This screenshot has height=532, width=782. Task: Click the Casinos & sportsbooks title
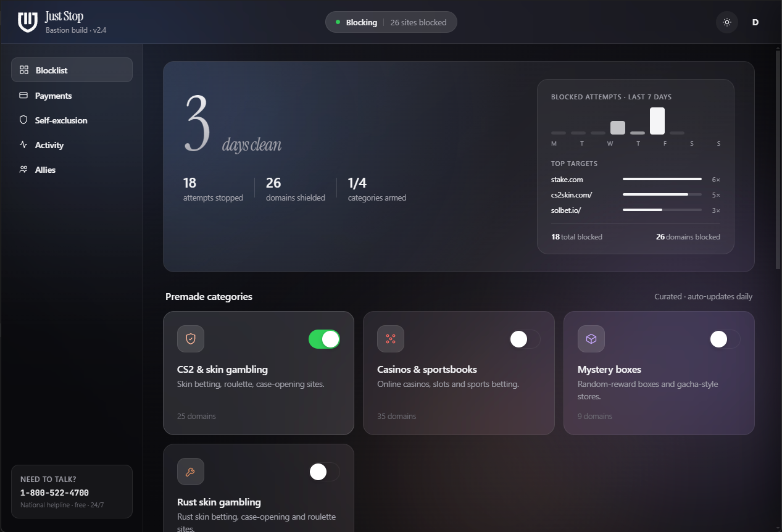tap(427, 369)
